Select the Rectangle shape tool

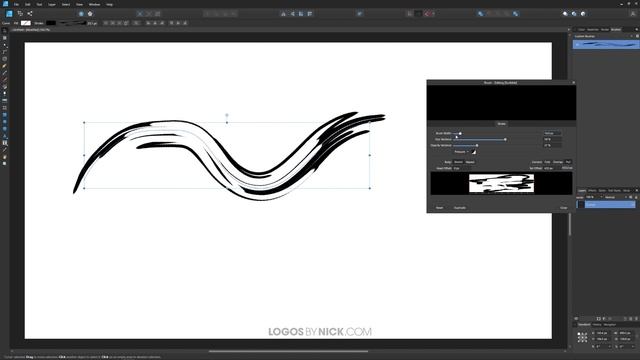pos(4,115)
